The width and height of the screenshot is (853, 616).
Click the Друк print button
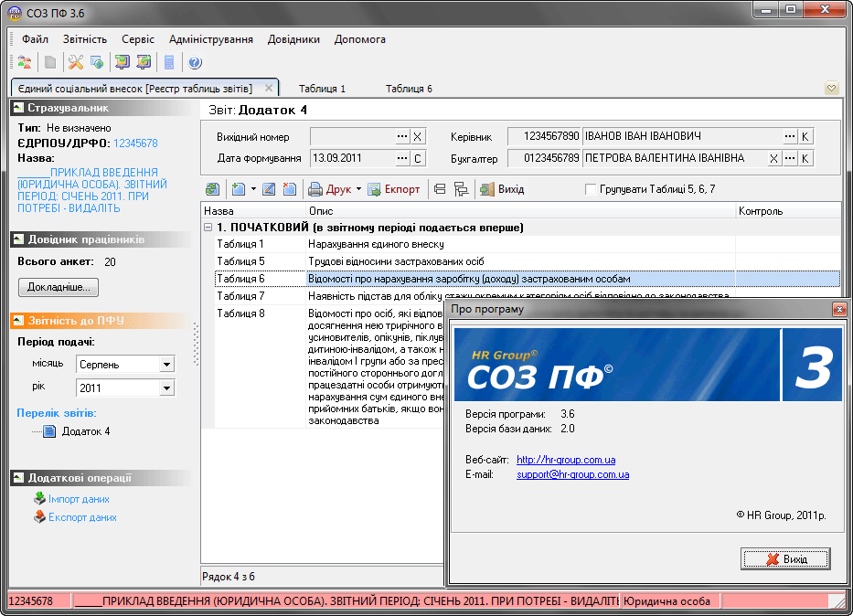coord(330,189)
